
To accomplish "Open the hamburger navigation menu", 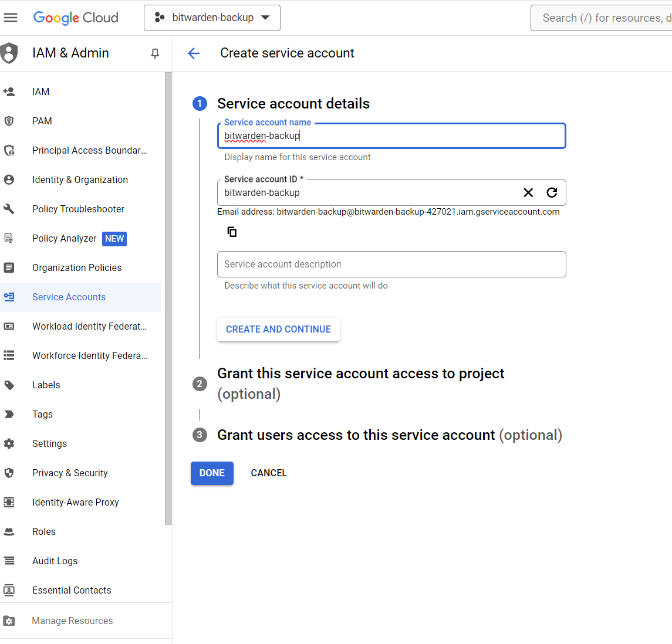I will 11,18.
